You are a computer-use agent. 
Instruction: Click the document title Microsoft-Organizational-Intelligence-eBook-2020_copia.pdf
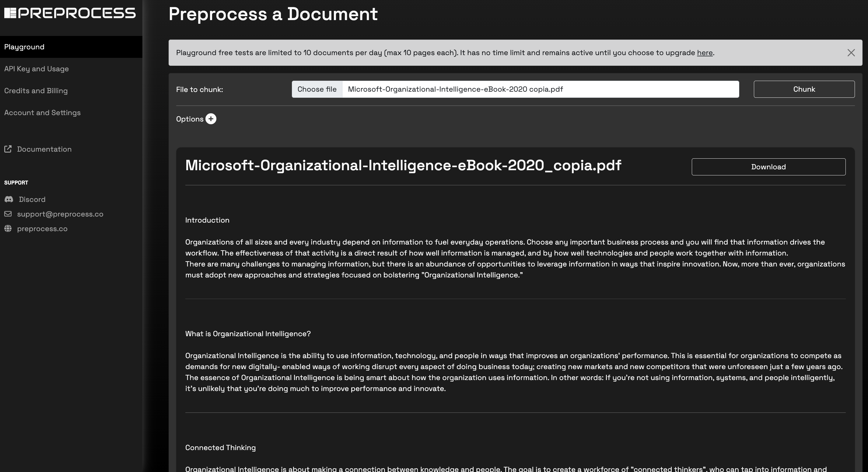tap(403, 165)
